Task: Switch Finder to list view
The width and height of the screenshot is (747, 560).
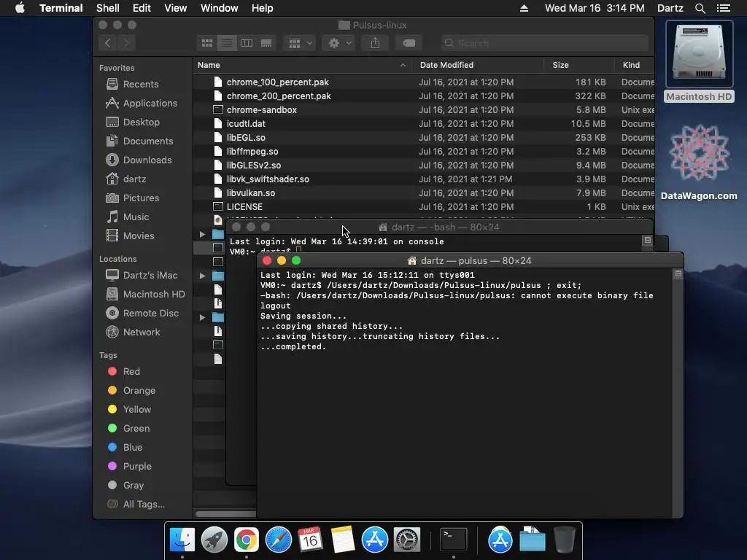Action: pos(227,43)
